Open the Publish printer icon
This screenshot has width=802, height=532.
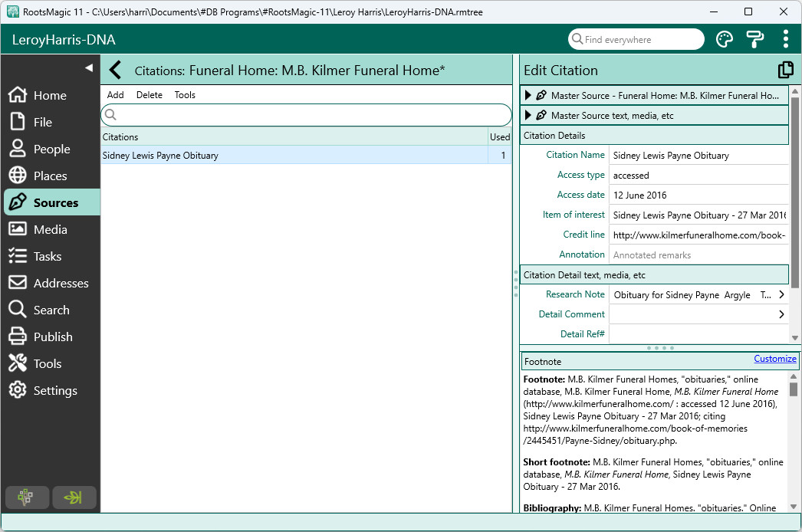click(x=18, y=337)
